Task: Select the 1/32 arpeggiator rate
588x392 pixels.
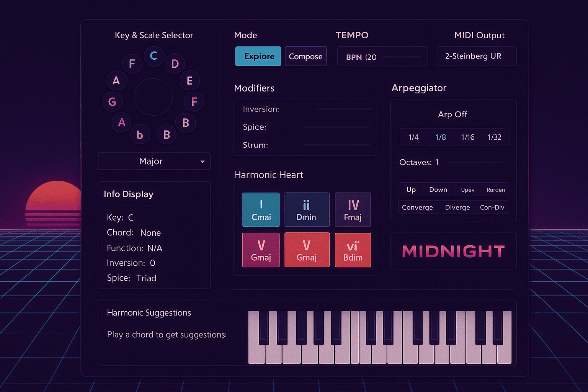Action: point(494,137)
